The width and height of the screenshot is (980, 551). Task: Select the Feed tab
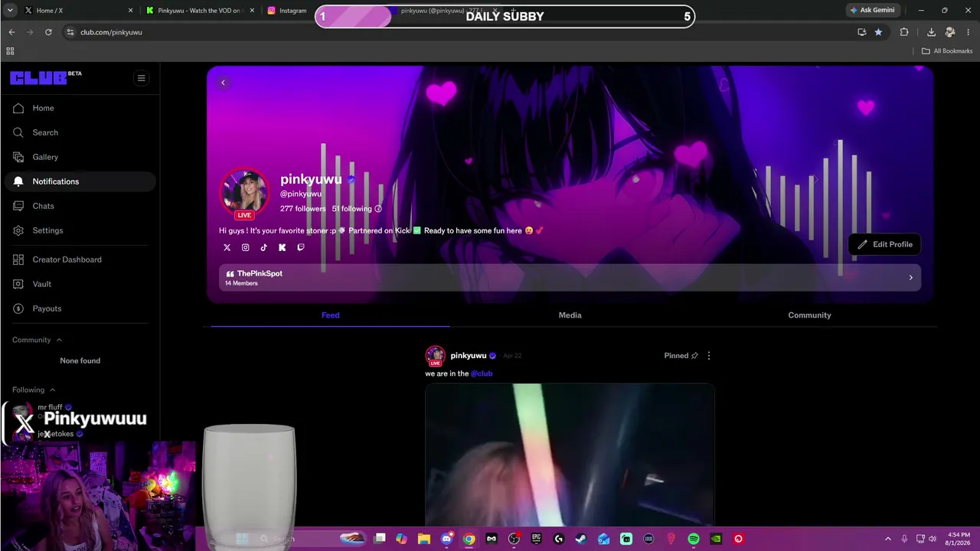tap(330, 315)
